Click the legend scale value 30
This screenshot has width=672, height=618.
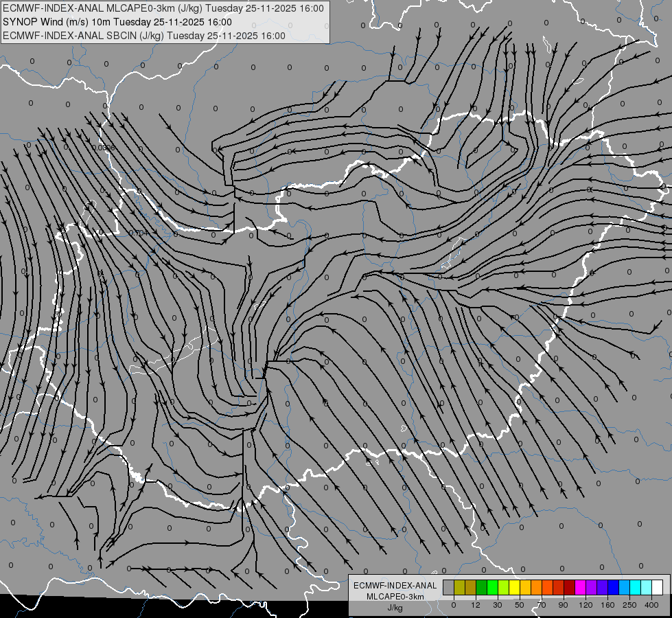point(498,605)
